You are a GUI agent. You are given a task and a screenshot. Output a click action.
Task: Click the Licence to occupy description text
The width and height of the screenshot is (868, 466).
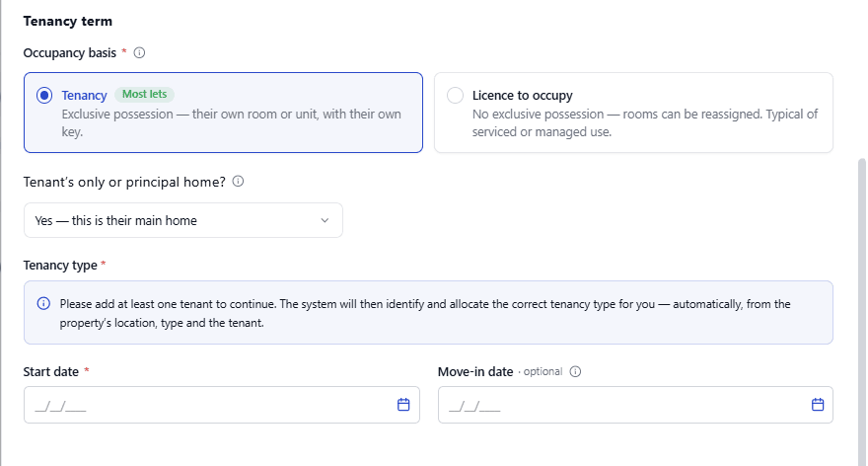tap(645, 123)
